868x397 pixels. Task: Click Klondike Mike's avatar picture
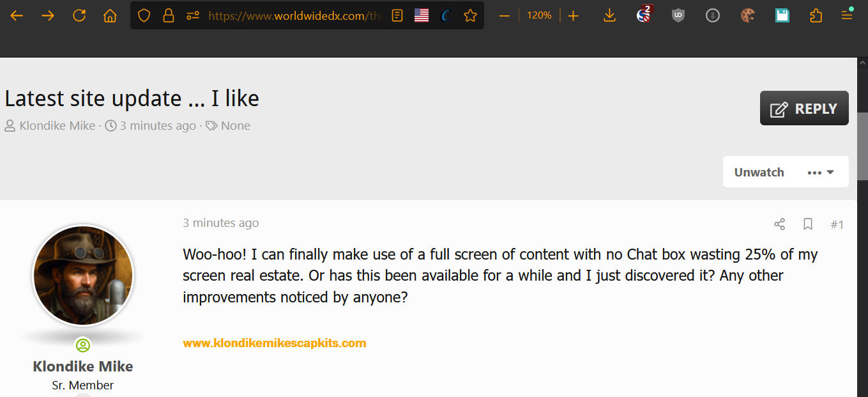(83, 276)
